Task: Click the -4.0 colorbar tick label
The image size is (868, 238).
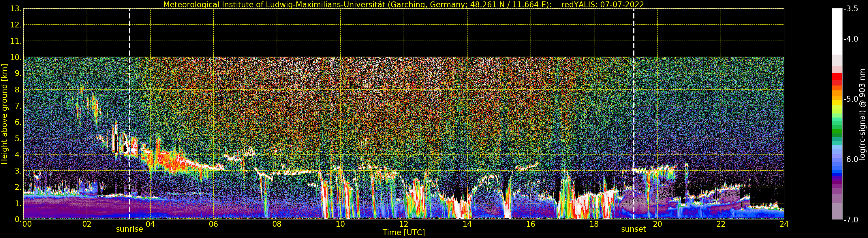Action: [x=851, y=39]
